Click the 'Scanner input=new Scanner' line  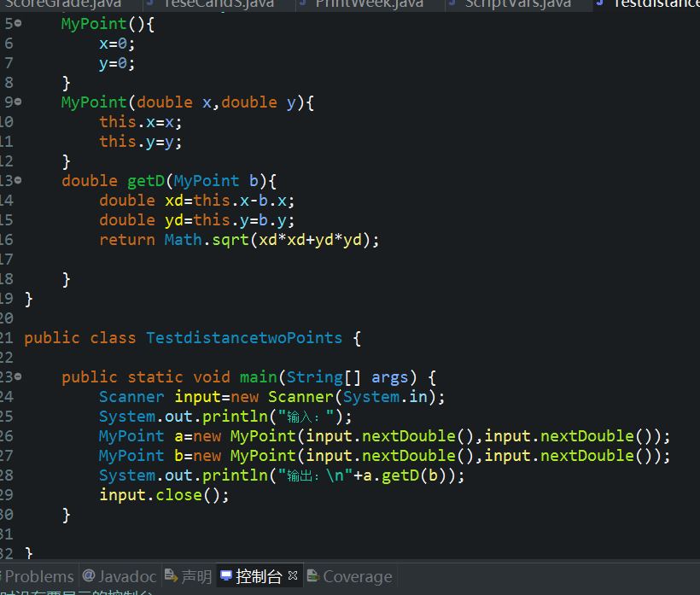[271, 397]
